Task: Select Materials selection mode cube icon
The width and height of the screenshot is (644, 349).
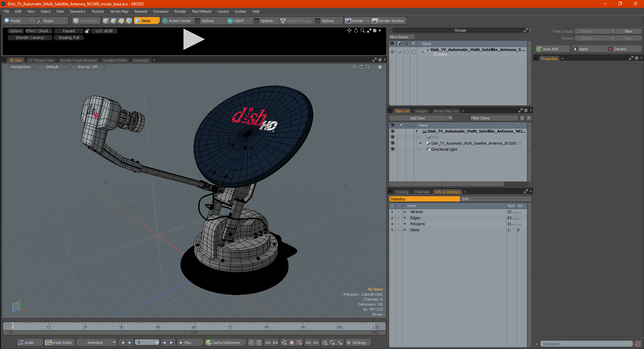Action: pyautogui.click(x=129, y=21)
